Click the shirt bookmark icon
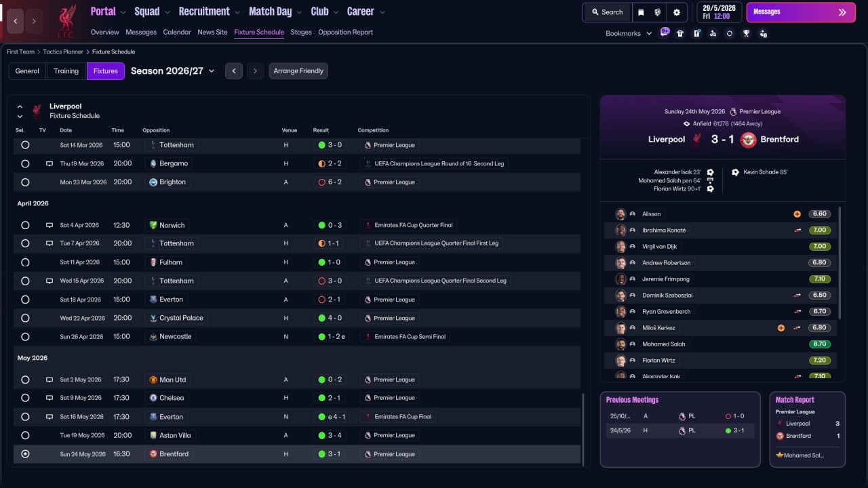Screen dimensions: 868x488 point(680,33)
